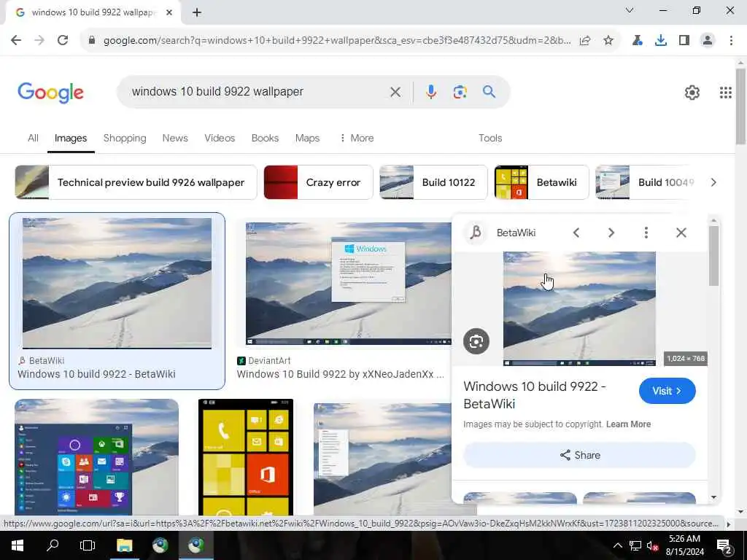Visit the BetaWiki source page
This screenshot has height=560, width=747.
coord(667,391)
